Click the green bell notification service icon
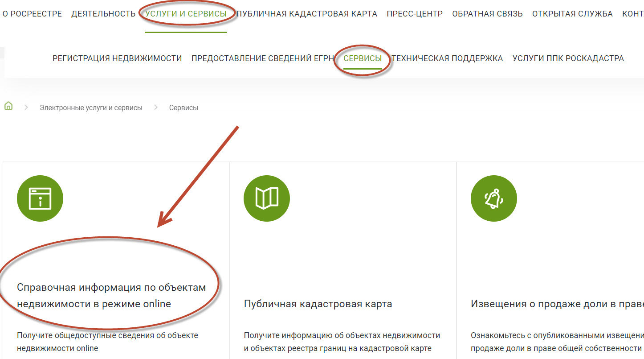Viewport: 644px width, 359px height. 493,198
